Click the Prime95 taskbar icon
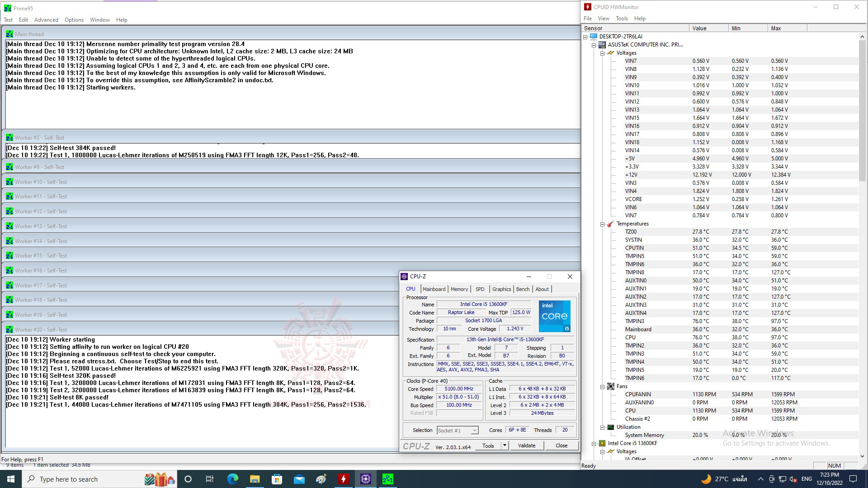 [387, 479]
